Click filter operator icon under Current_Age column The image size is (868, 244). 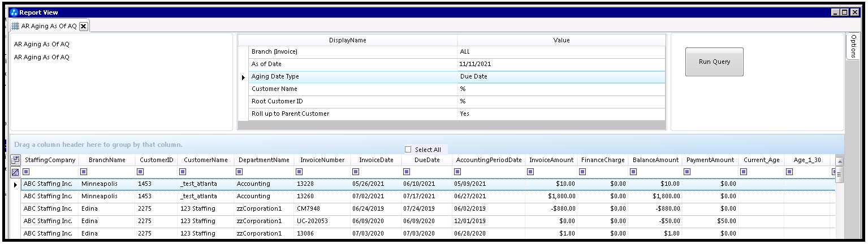point(743,172)
